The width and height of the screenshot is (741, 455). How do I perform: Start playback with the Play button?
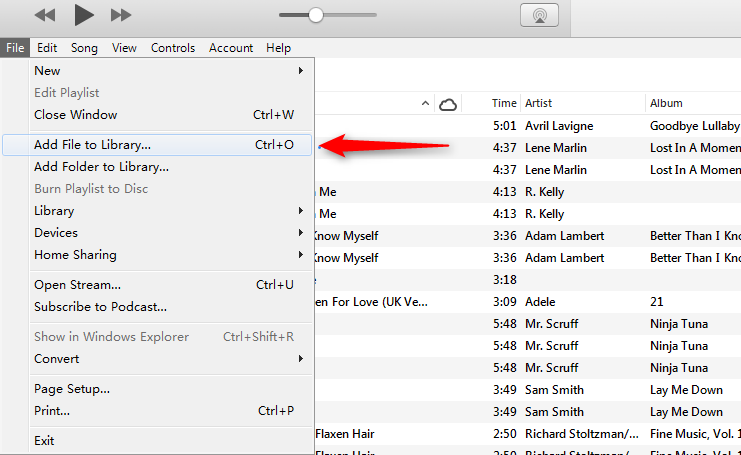point(84,15)
